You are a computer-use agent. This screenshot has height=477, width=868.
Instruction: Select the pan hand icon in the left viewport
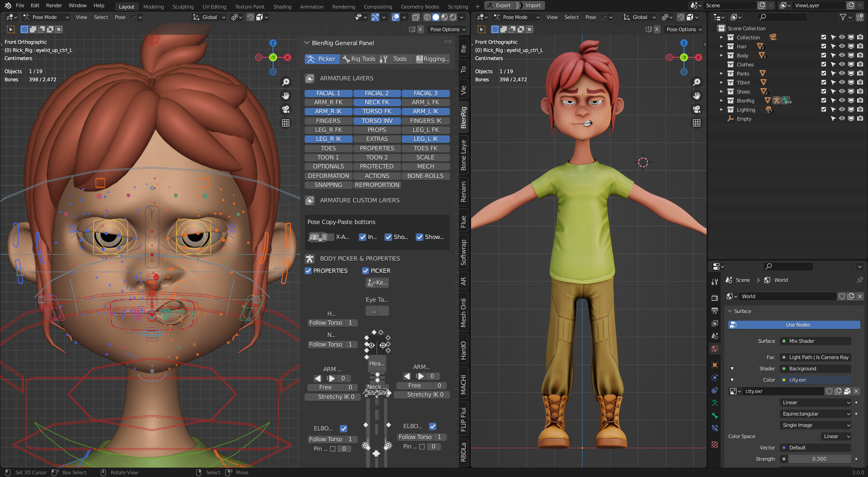coord(286,96)
